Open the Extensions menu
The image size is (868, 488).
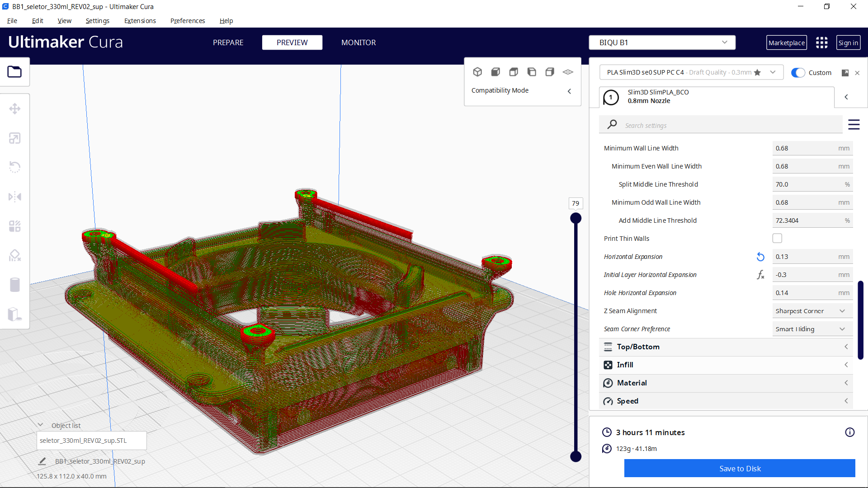(x=140, y=21)
